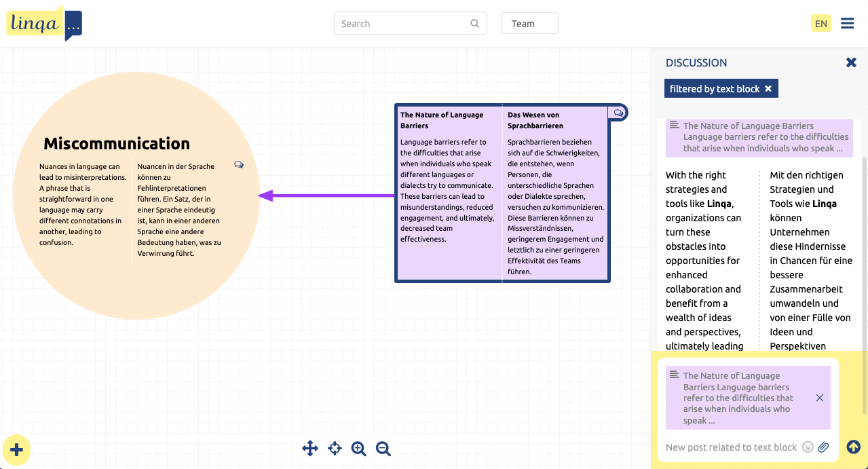Image resolution: width=868 pixels, height=469 pixels.
Task: Close the Discussion panel
Action: click(851, 62)
